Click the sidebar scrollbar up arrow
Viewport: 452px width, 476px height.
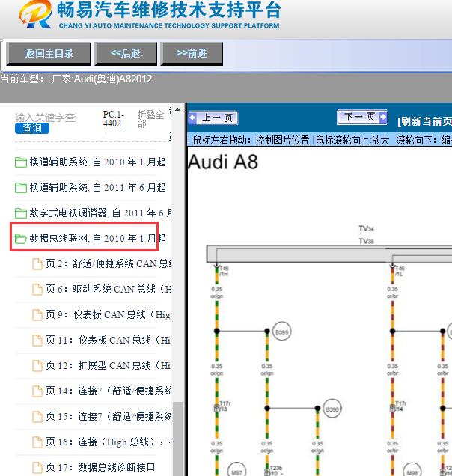click(x=178, y=109)
